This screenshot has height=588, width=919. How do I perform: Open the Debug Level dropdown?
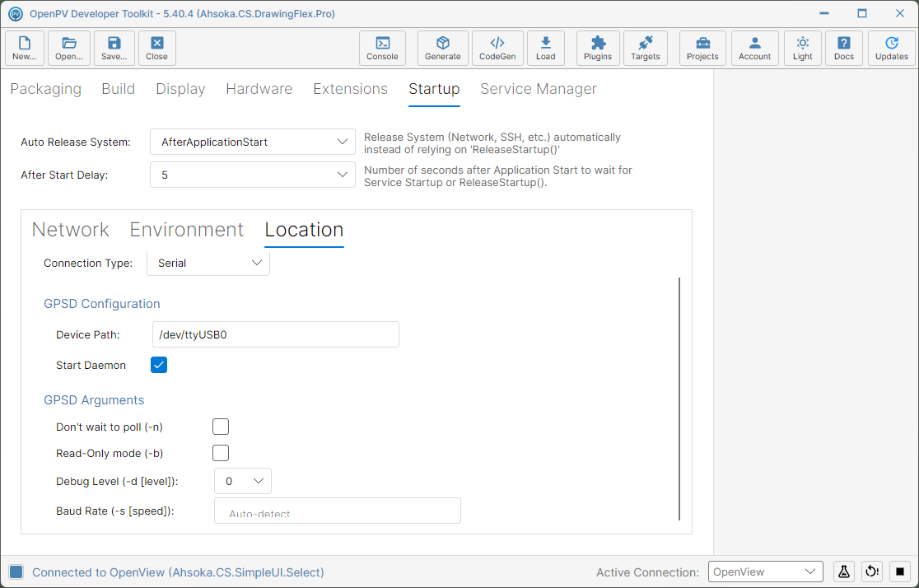[x=243, y=481]
